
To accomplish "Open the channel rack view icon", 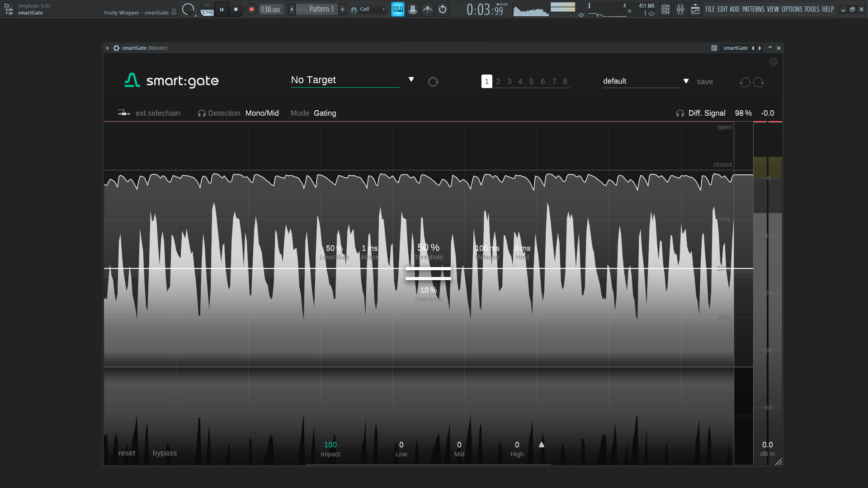I will click(x=695, y=9).
